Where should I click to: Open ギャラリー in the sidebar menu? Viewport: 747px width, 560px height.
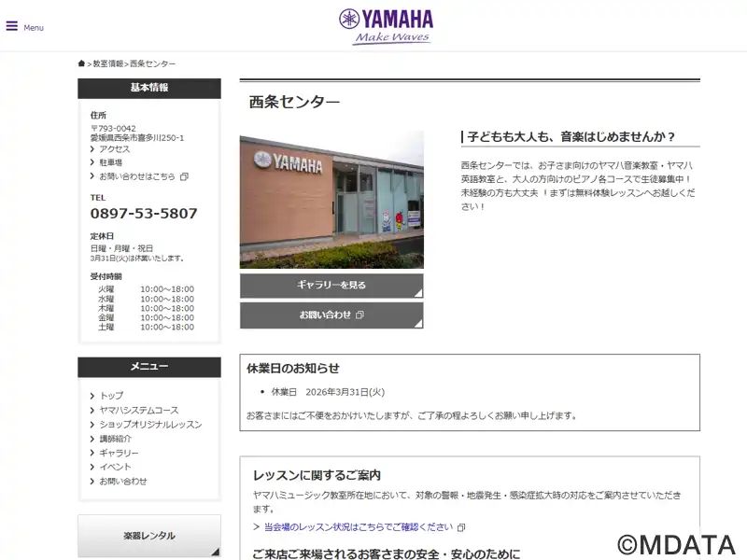pos(119,453)
